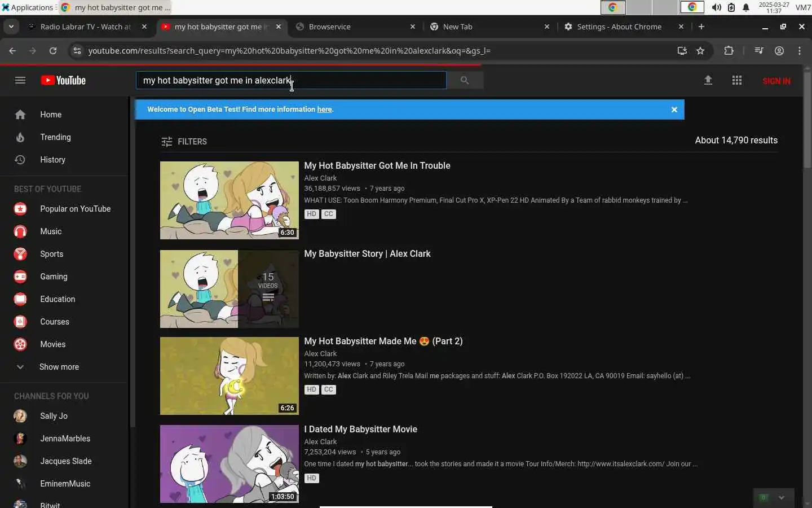Open the 15 videos playlist thumbnail

pos(230,289)
